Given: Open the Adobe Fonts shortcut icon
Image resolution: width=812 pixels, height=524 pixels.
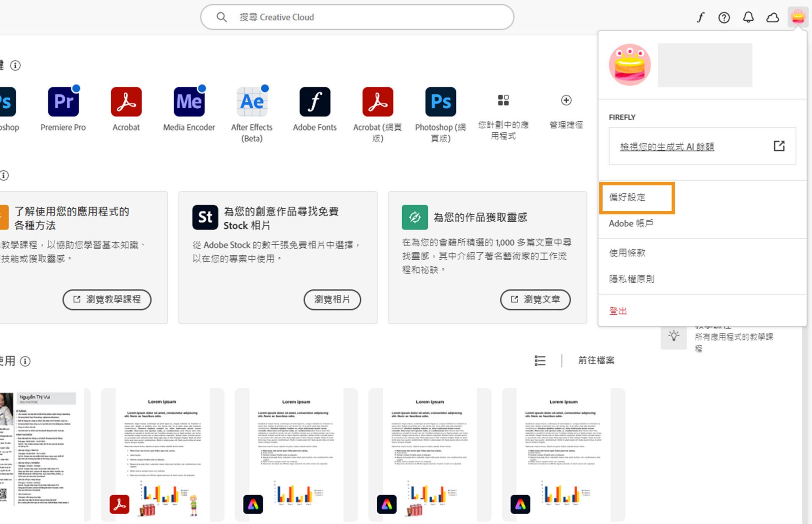Looking at the screenshot, I should tap(315, 102).
